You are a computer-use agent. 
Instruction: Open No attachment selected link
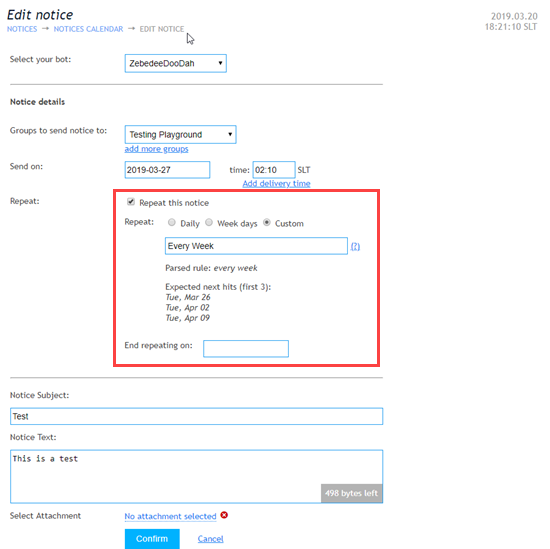tap(170, 516)
